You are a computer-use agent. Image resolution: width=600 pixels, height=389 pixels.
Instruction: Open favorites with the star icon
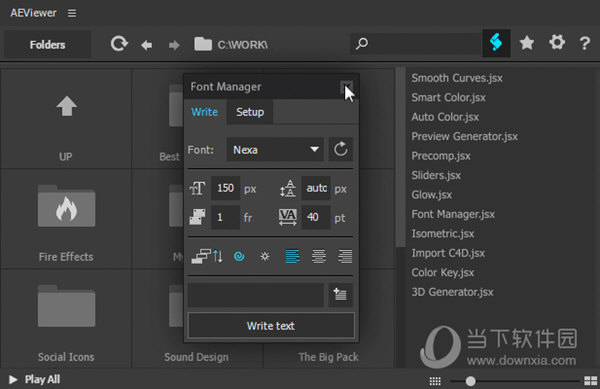coord(527,43)
